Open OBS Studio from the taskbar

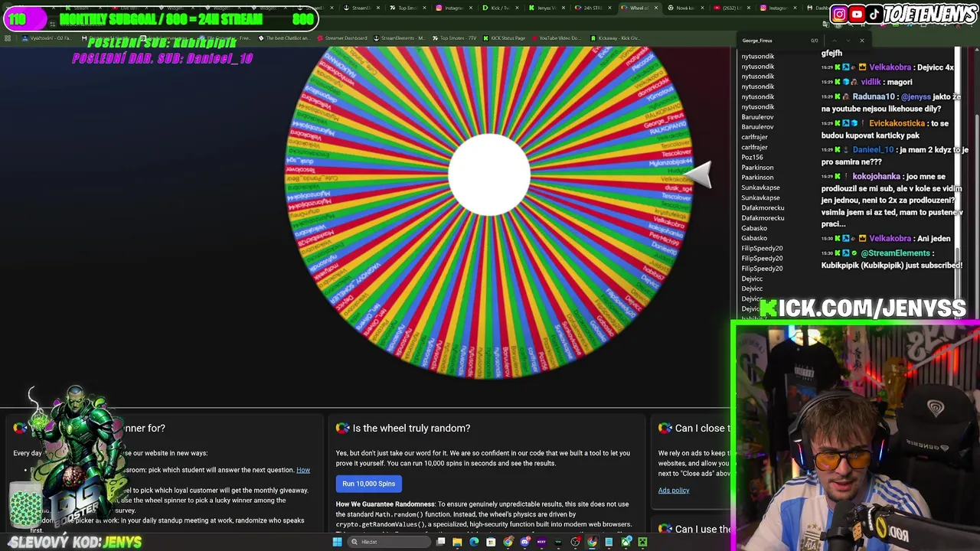tap(575, 542)
